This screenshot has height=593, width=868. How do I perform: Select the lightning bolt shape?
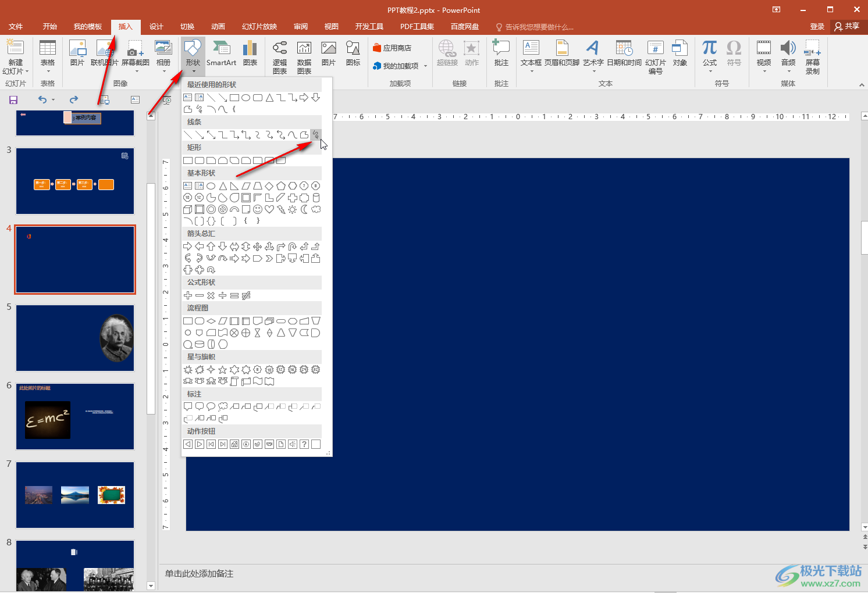[281, 209]
